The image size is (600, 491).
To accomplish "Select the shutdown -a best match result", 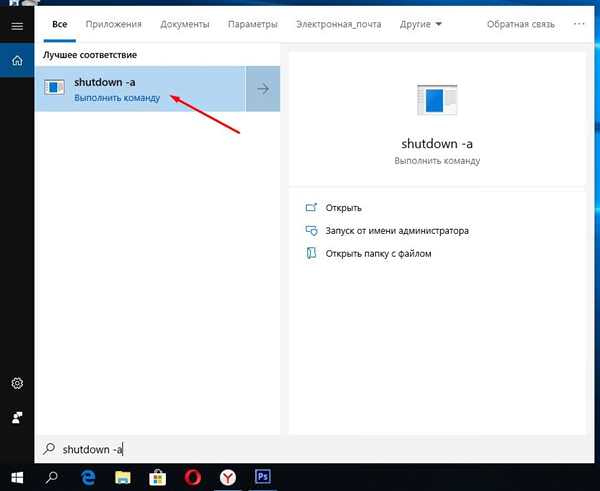I will click(x=140, y=89).
